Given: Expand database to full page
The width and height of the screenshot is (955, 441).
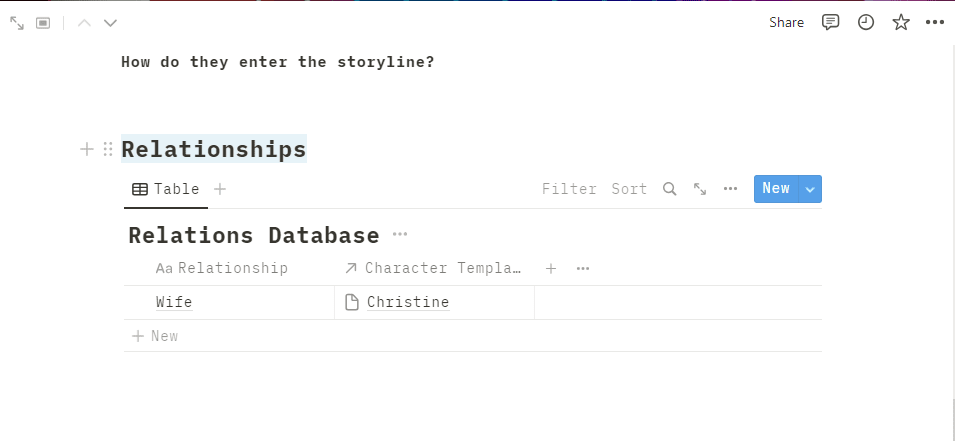Looking at the screenshot, I should tap(700, 189).
